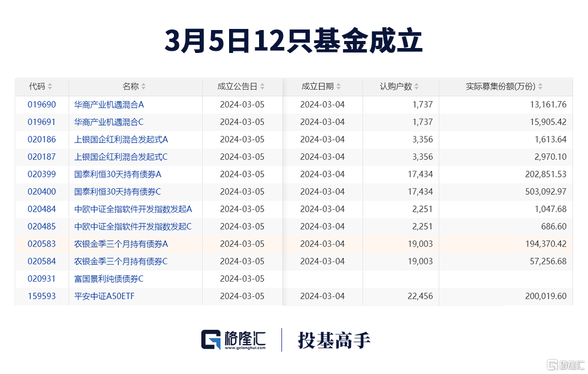Select the raised shares value 1,613.64
The image size is (588, 374).
(550, 140)
